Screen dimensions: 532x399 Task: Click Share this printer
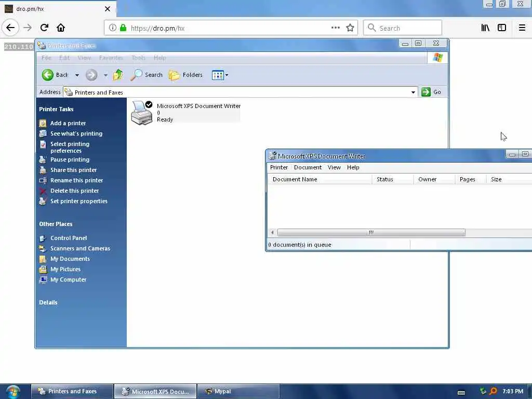tap(74, 170)
